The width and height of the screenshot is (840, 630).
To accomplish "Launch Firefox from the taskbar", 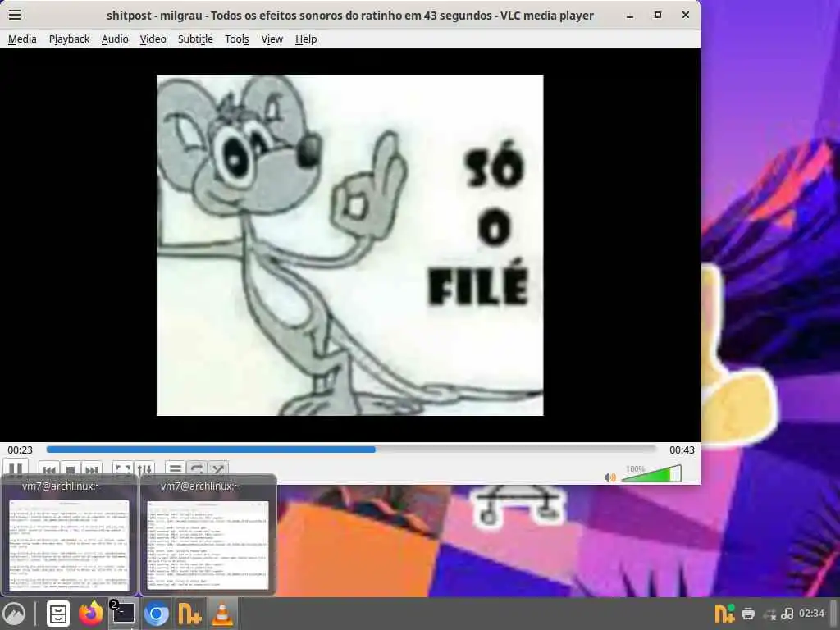I will (x=91, y=614).
